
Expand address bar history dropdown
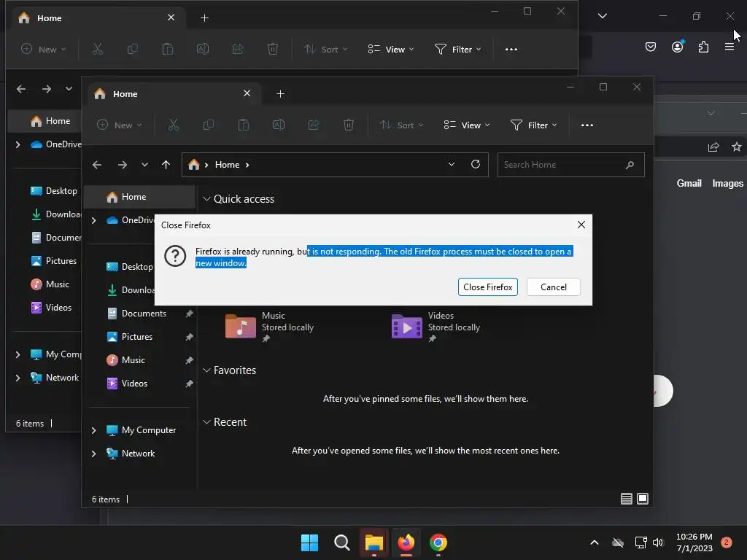(x=451, y=164)
